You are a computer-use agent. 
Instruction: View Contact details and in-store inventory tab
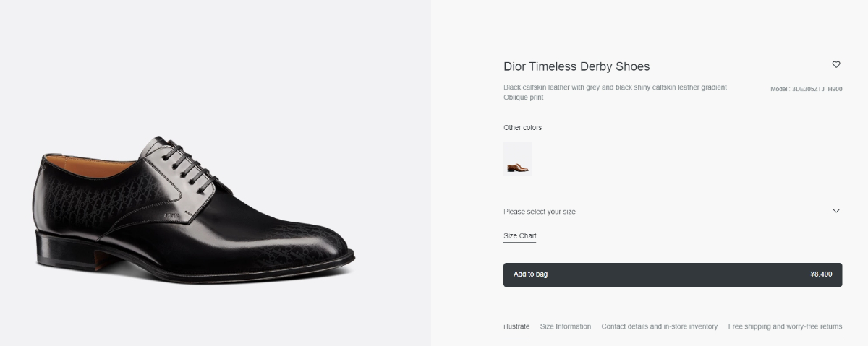(x=659, y=326)
